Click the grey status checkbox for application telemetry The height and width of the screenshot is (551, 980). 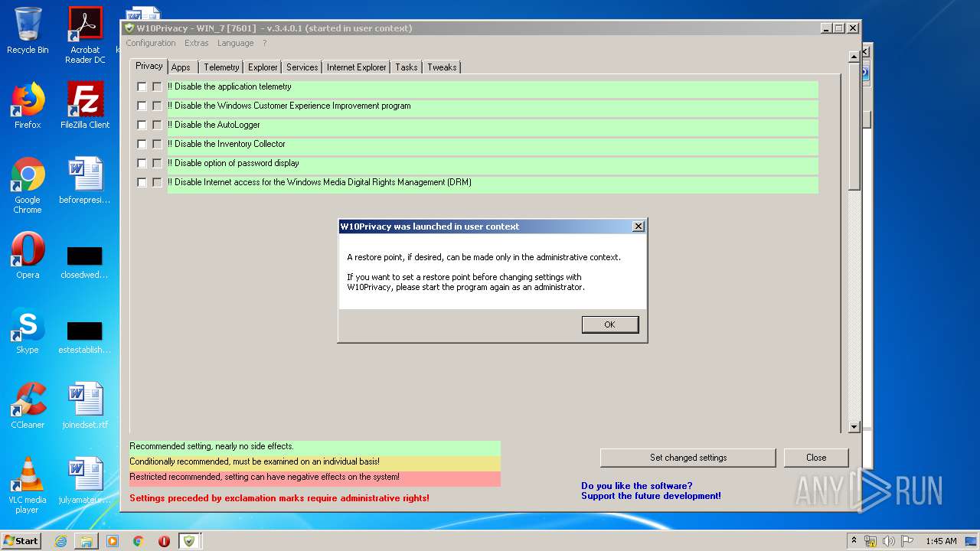(157, 86)
